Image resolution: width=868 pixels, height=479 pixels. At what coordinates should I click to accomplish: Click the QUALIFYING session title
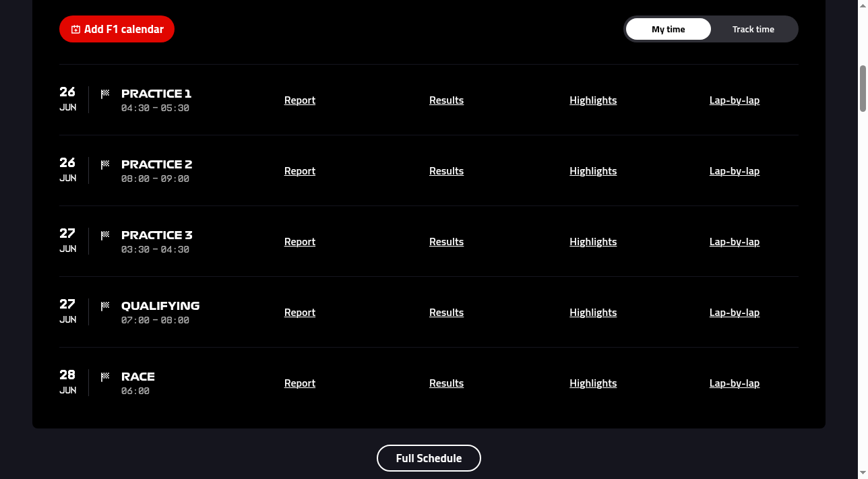click(160, 306)
